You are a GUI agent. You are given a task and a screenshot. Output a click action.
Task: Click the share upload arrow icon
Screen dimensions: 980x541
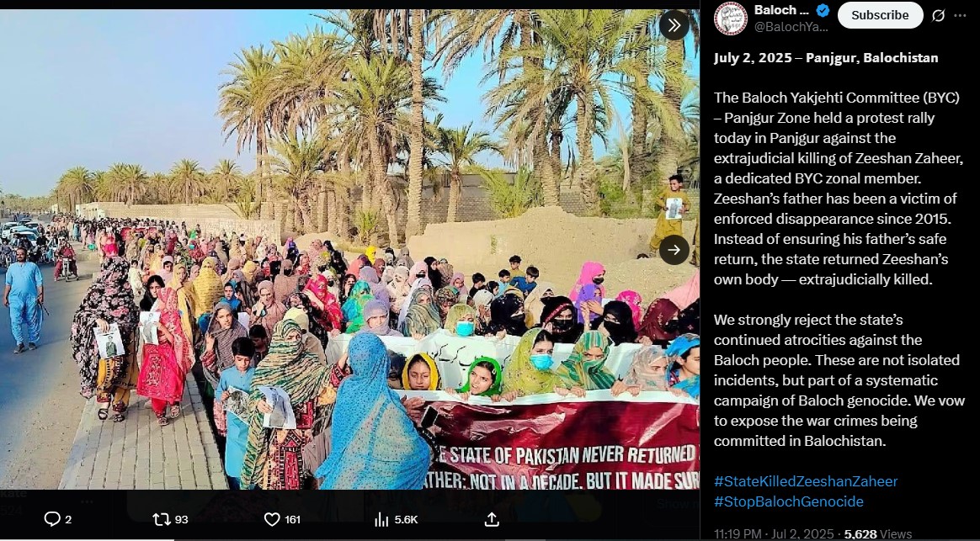pos(492,519)
